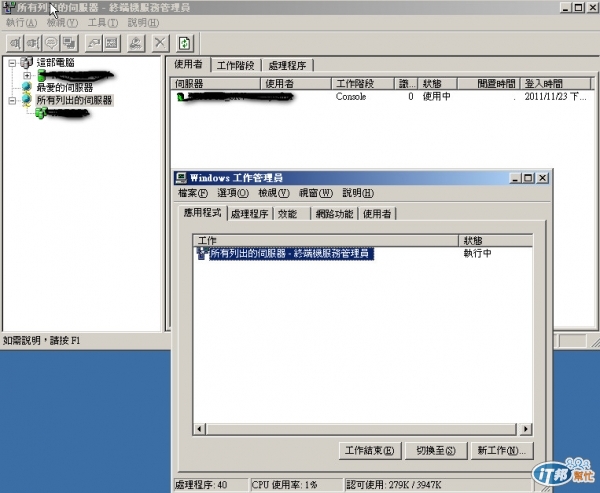Click the Disconnect session toolbar icon
The height and width of the screenshot is (493, 600).
[x=33, y=43]
